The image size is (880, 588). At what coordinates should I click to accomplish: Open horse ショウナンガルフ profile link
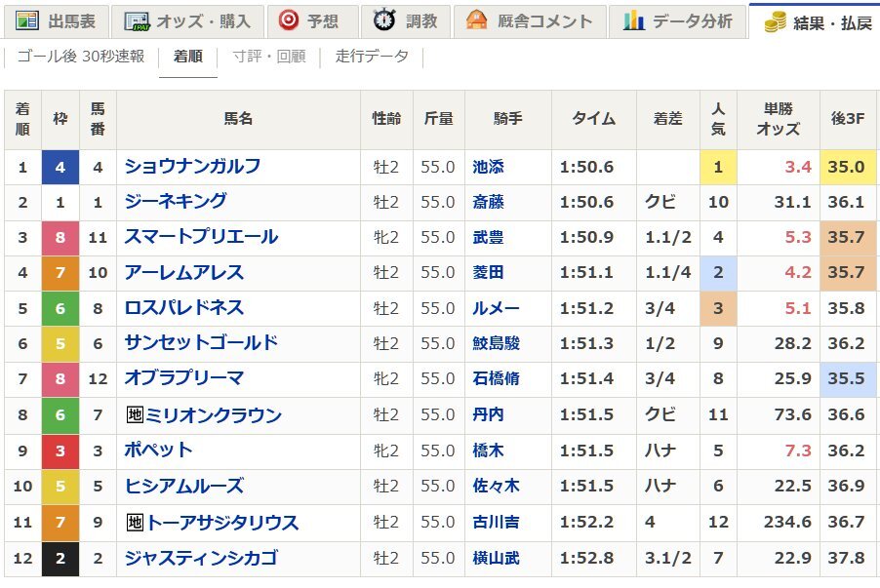[192, 167]
